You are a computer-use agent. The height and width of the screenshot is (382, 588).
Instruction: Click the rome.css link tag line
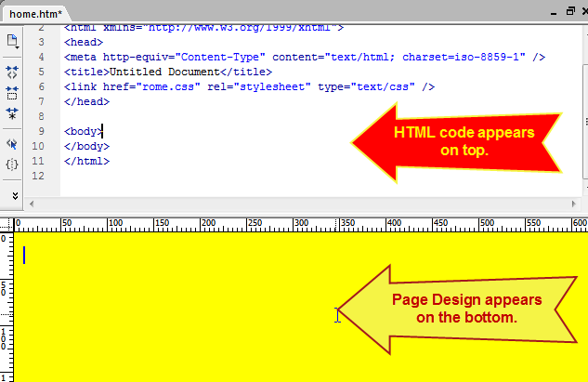click(x=242, y=86)
